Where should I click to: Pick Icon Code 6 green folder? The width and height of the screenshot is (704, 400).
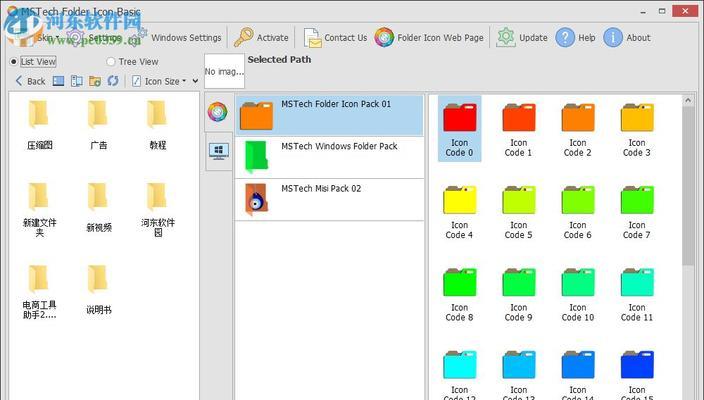[x=578, y=211]
